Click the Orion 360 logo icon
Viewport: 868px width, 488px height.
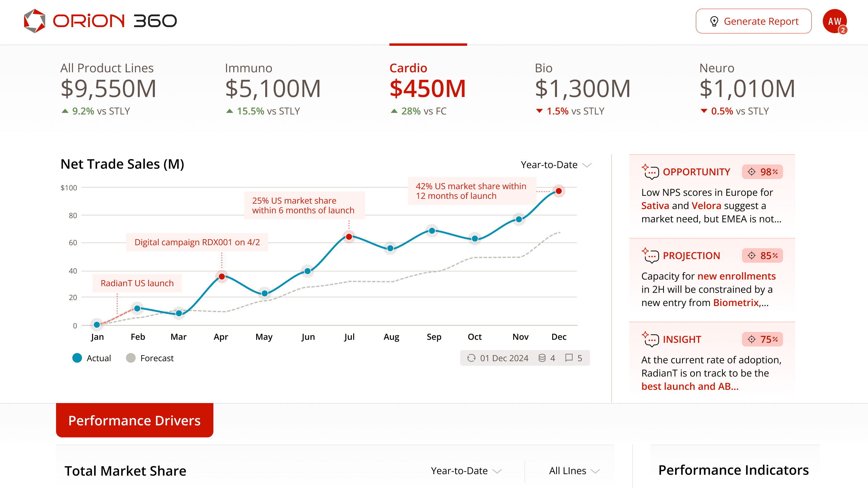(34, 21)
